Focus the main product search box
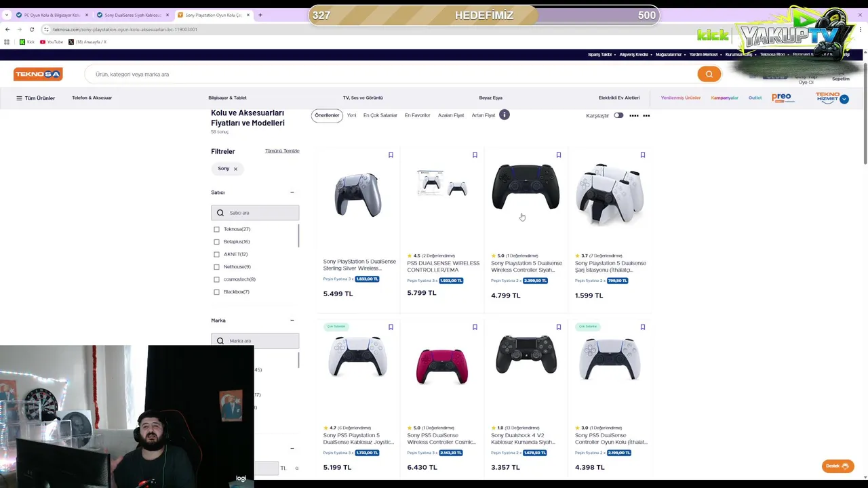The width and height of the screenshot is (868, 488). pyautogui.click(x=390, y=74)
